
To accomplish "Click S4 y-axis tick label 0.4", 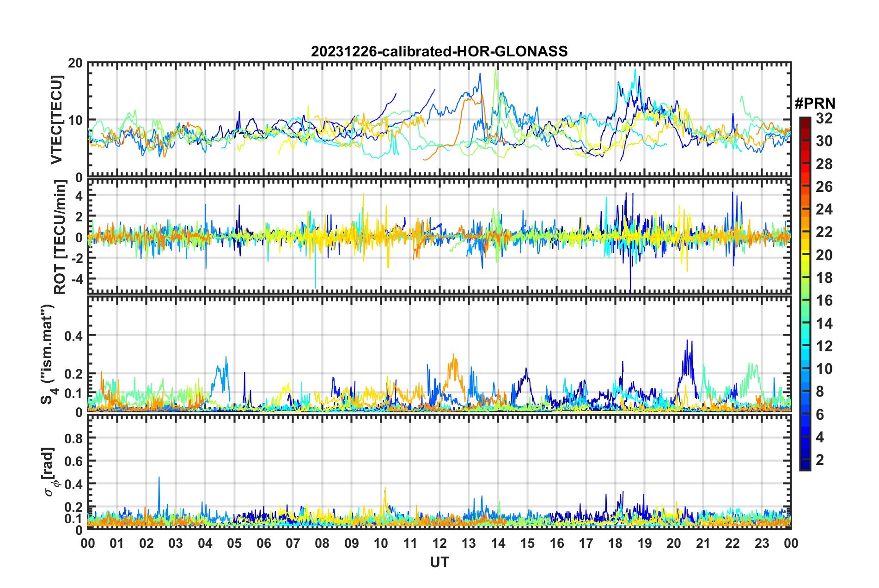I will 73,336.
